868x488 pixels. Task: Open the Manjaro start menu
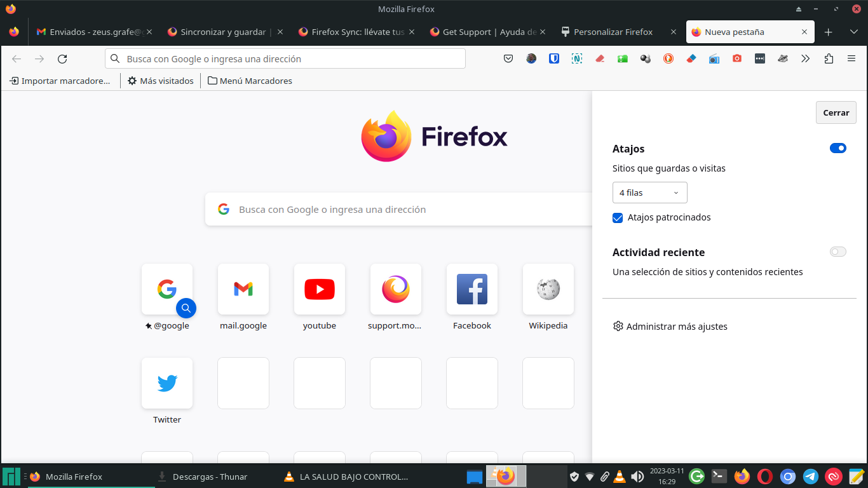click(x=11, y=477)
